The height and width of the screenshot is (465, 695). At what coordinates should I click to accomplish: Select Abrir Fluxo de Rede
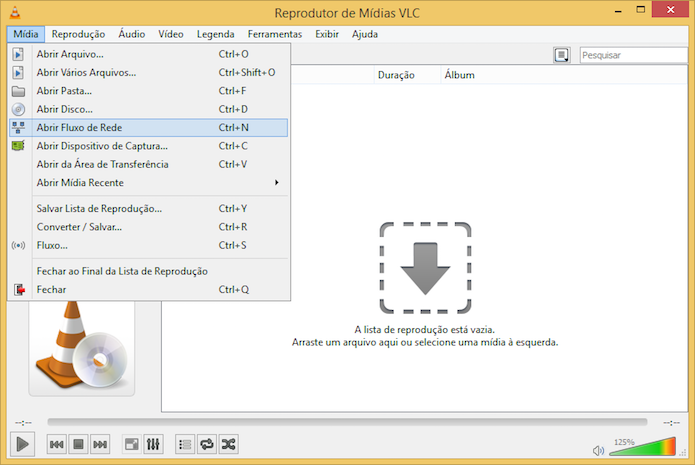[148, 128]
